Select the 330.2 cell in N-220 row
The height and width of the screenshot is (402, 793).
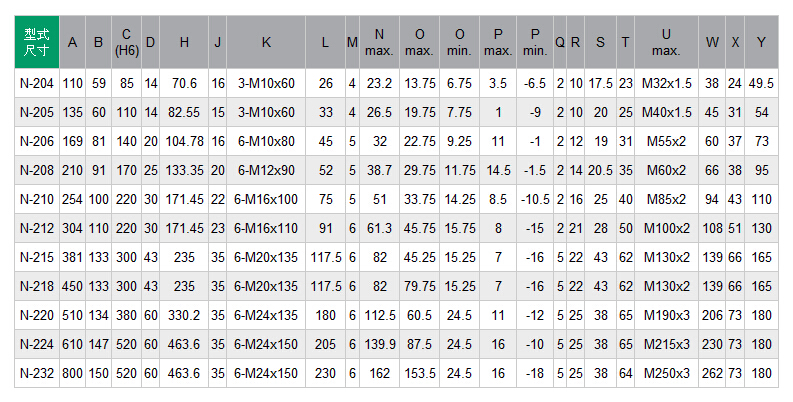tap(184, 315)
